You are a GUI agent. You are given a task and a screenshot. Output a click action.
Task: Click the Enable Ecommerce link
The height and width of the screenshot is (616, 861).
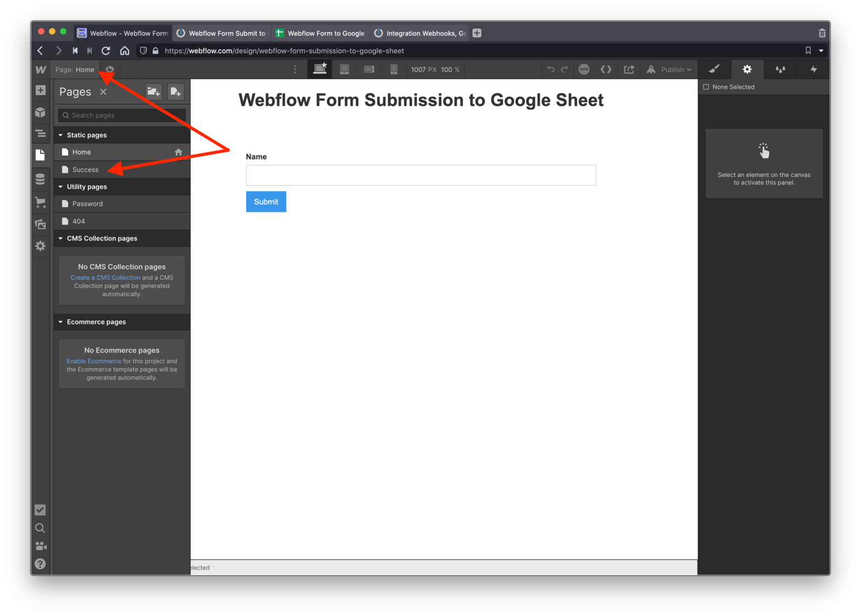[94, 361]
